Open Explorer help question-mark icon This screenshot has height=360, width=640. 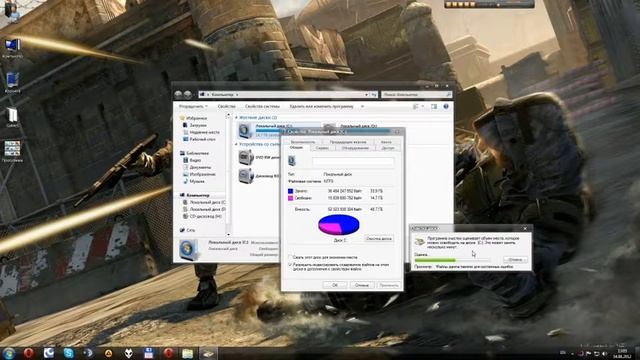(x=446, y=107)
